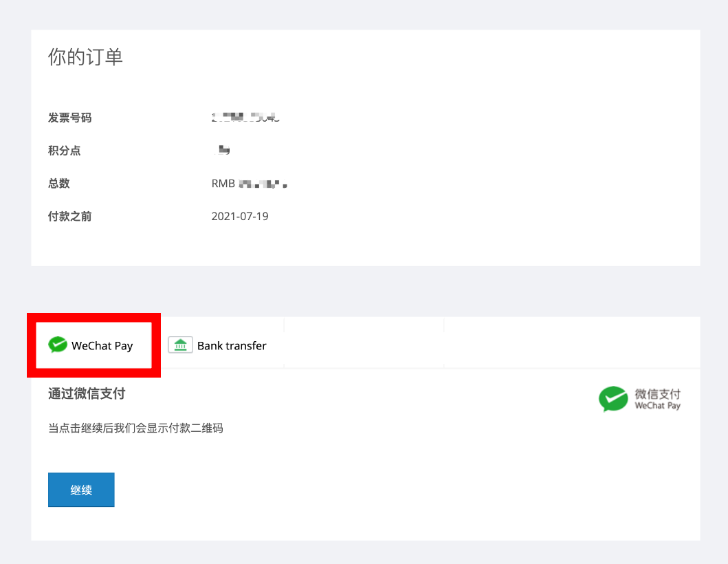Click the 积分点 label
This screenshot has width=728, height=564.
tap(64, 151)
